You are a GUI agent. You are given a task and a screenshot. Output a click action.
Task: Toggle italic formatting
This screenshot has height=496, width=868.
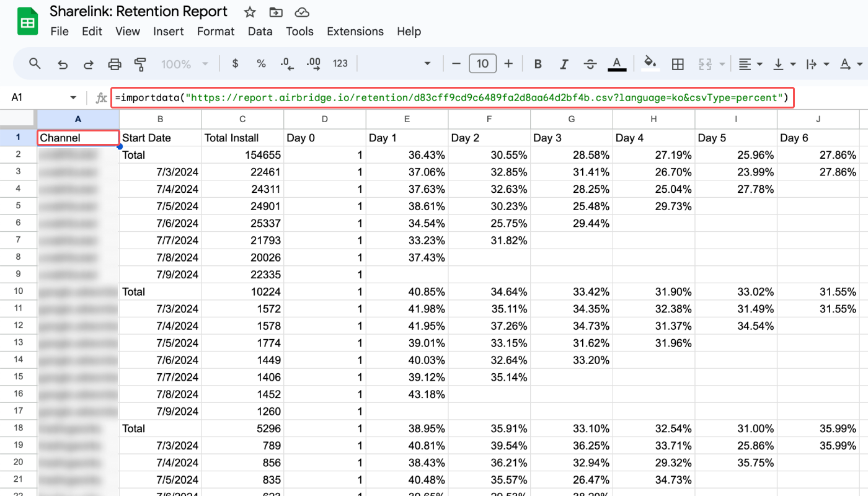564,63
